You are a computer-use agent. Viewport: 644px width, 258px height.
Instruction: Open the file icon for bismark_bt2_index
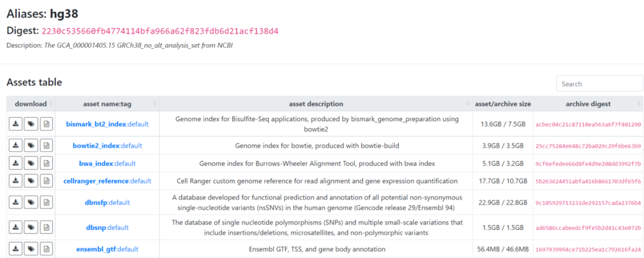point(47,124)
